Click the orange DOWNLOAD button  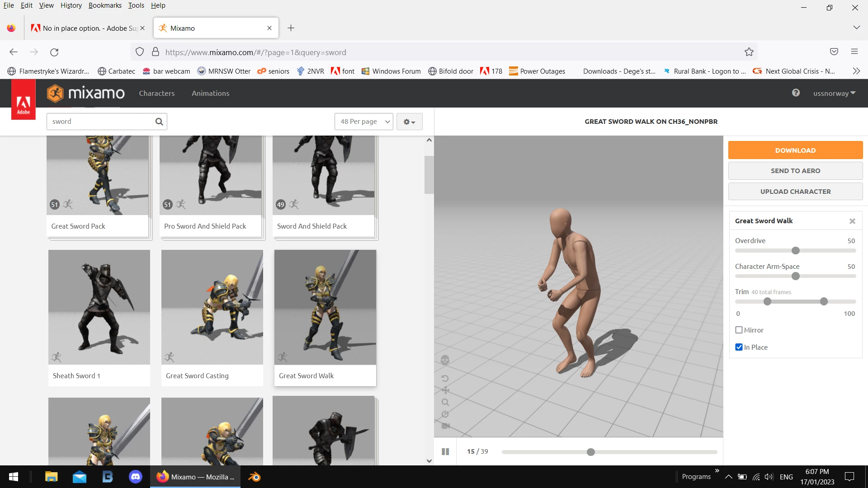pyautogui.click(x=795, y=150)
